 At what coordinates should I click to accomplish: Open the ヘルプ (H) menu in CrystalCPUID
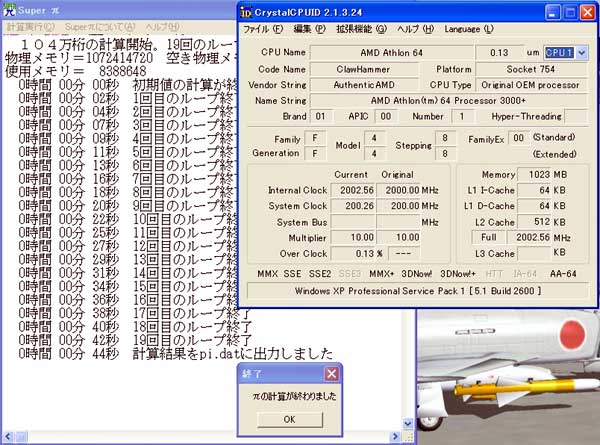coord(415,29)
